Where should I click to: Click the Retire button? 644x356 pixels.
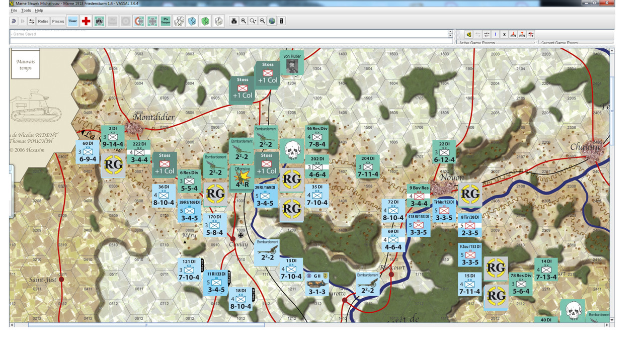(x=43, y=21)
